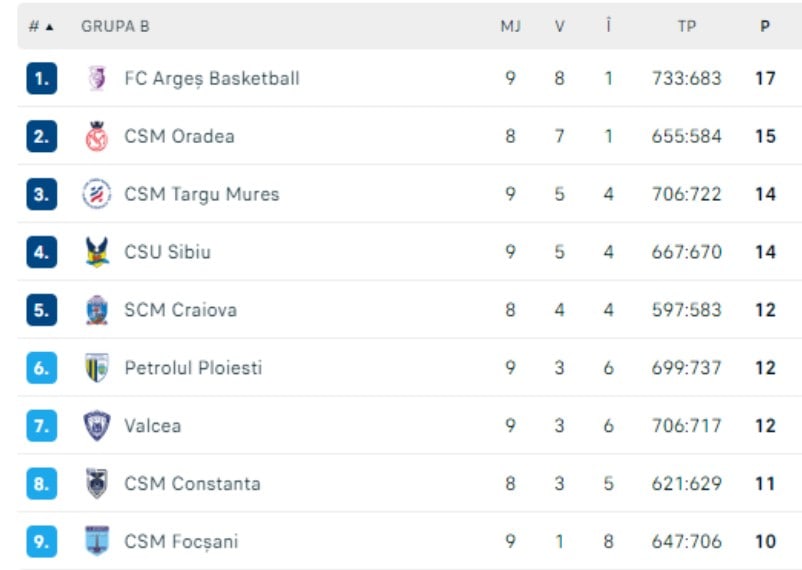Click the CSM Oradea team logo

click(x=97, y=136)
